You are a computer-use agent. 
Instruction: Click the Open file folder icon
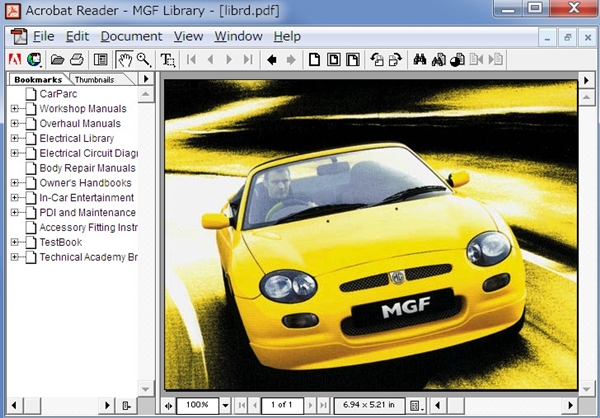pyautogui.click(x=58, y=60)
